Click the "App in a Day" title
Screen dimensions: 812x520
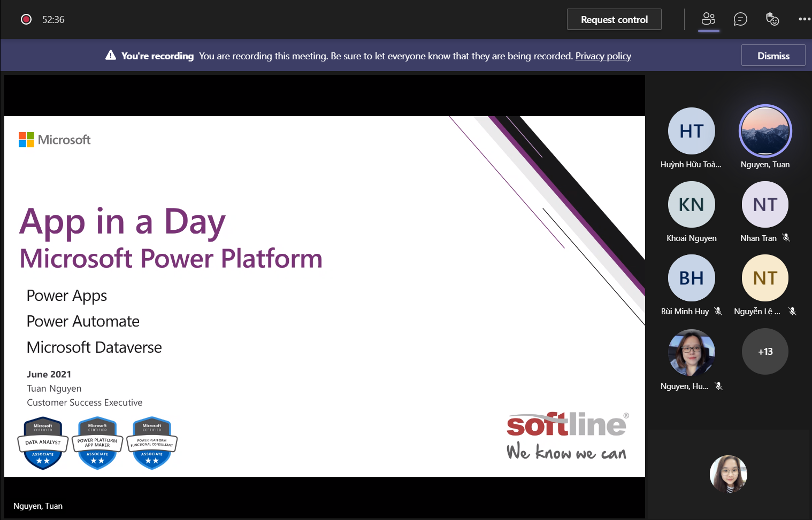tap(122, 222)
